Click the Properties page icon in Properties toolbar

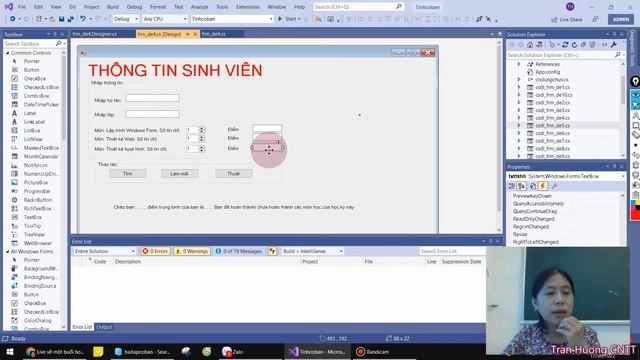(x=533, y=186)
